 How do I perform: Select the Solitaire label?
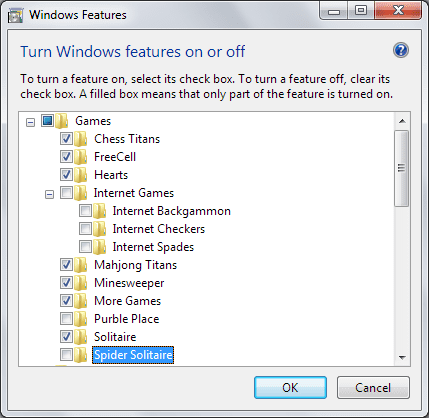[115, 337]
